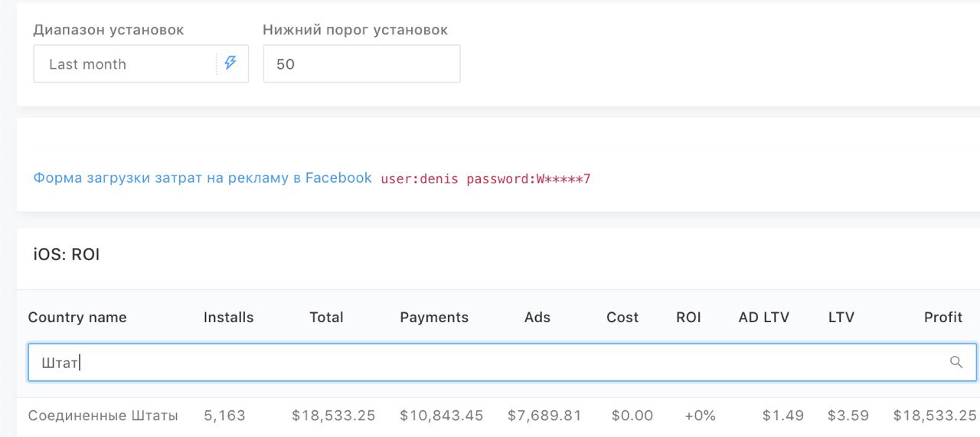The width and height of the screenshot is (980, 437).
Task: Sort table by Country name column
Action: pos(77,318)
